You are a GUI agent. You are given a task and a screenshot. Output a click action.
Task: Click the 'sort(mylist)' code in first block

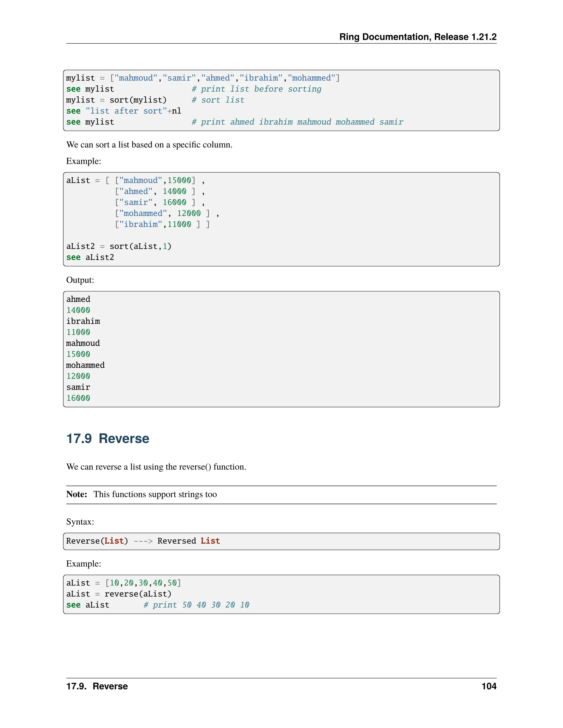pos(138,100)
